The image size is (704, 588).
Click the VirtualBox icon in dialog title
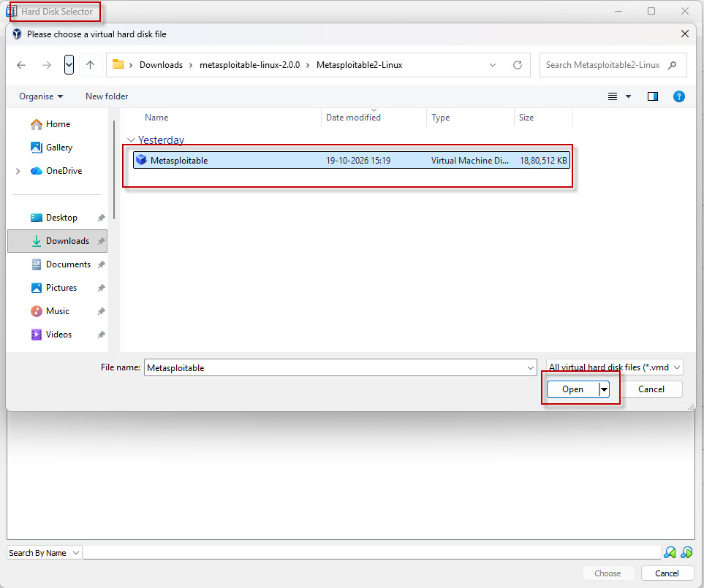click(x=17, y=34)
